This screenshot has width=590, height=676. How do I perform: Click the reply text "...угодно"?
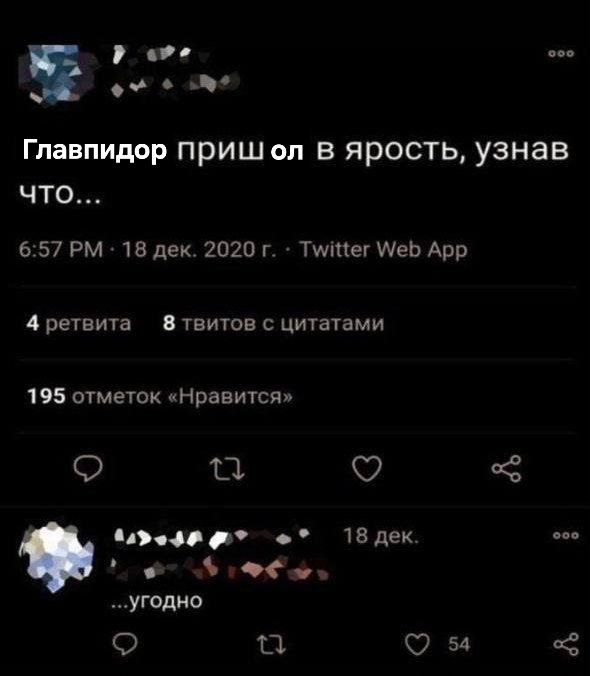(157, 600)
